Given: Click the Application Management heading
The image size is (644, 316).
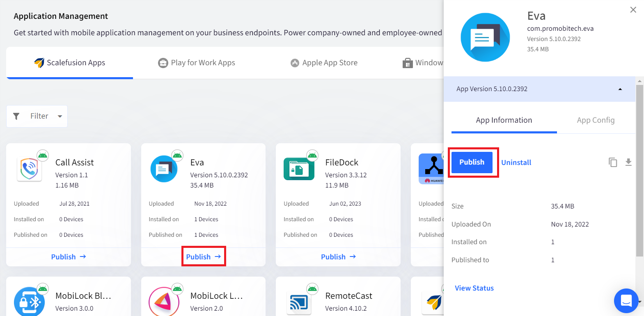Looking at the screenshot, I should click(61, 16).
